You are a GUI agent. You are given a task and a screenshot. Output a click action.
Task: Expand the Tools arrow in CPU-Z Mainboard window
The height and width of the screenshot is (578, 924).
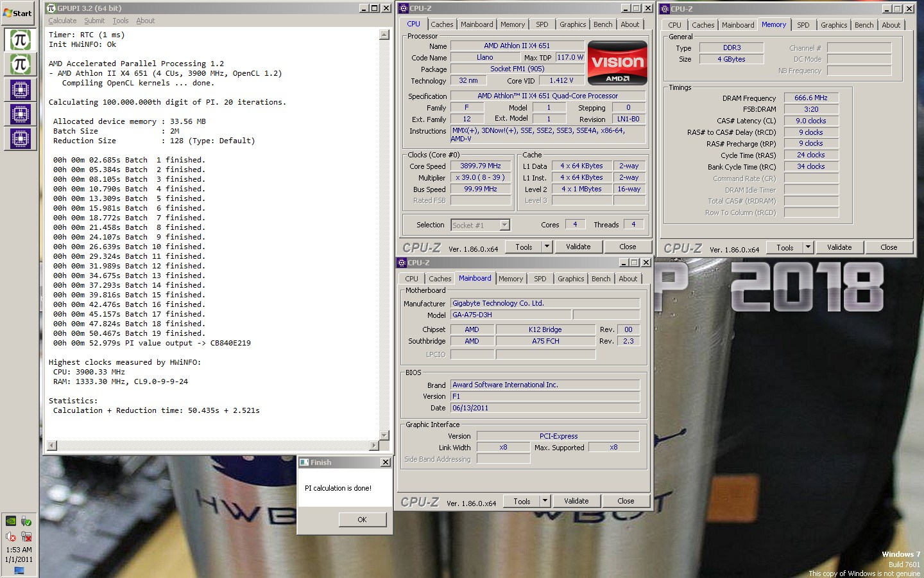click(x=545, y=501)
